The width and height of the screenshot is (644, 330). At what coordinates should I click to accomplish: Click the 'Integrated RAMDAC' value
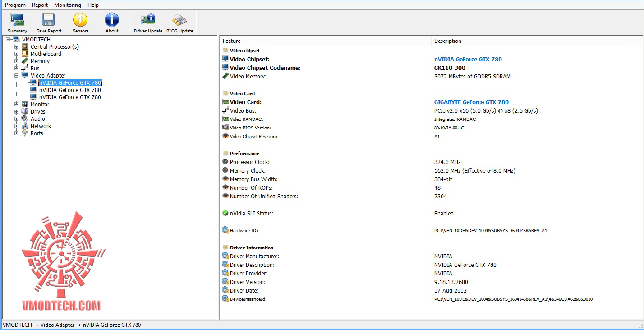(x=455, y=119)
